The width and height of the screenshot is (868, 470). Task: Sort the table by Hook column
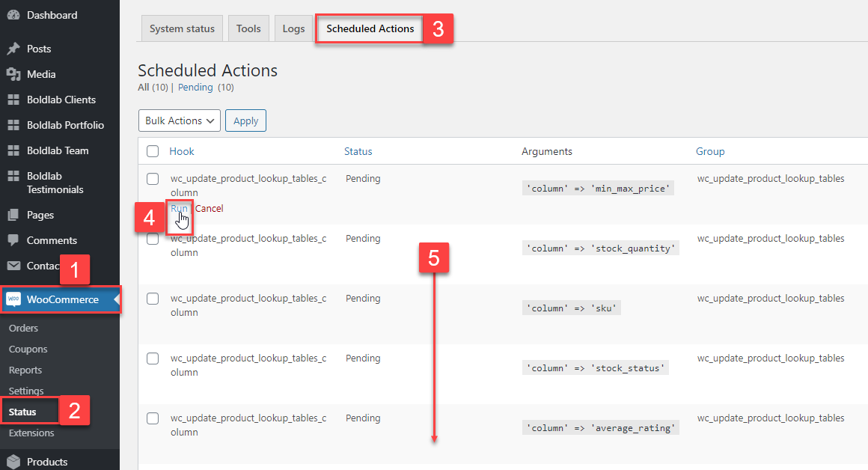coord(182,151)
